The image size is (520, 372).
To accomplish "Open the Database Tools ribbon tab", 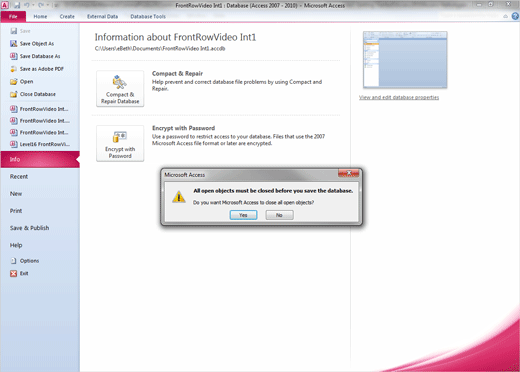I will [x=148, y=16].
